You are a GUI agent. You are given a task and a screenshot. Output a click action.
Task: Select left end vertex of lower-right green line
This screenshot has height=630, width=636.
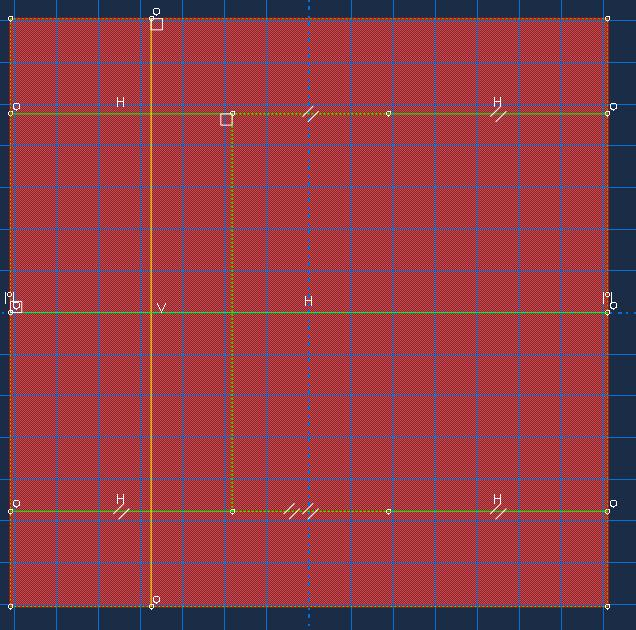click(x=389, y=512)
